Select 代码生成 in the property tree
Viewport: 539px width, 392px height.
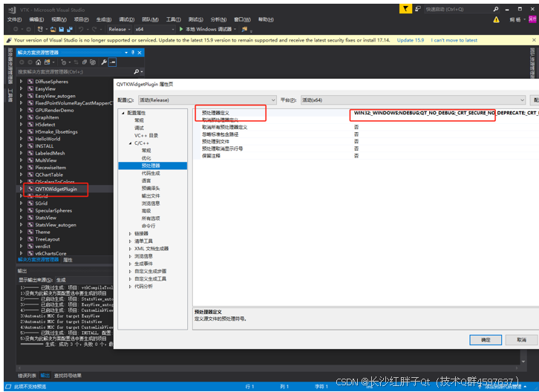click(x=151, y=173)
